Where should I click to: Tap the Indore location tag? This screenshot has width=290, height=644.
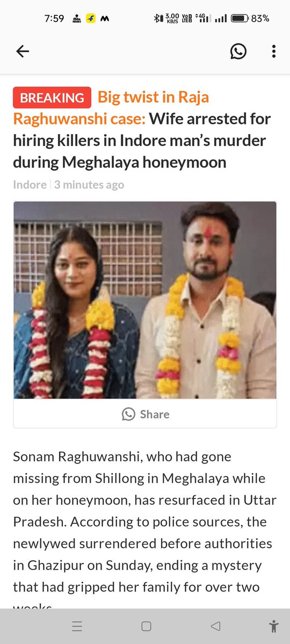click(30, 185)
